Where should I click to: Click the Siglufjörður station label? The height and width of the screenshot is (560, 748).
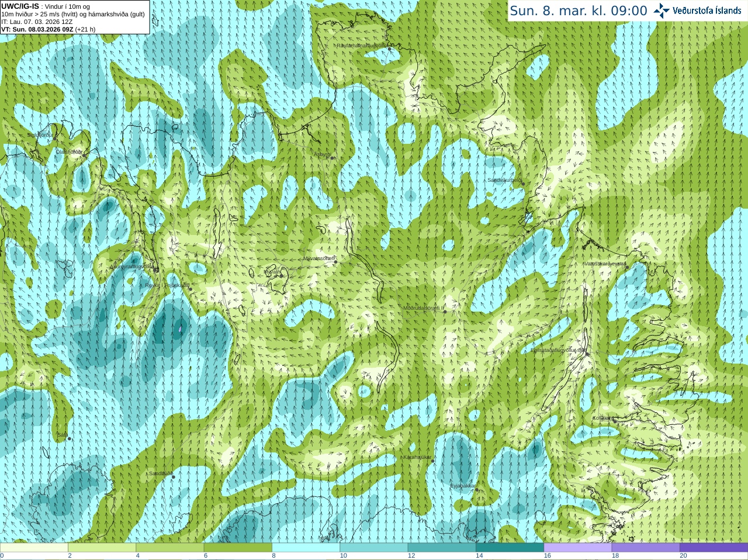40,135
